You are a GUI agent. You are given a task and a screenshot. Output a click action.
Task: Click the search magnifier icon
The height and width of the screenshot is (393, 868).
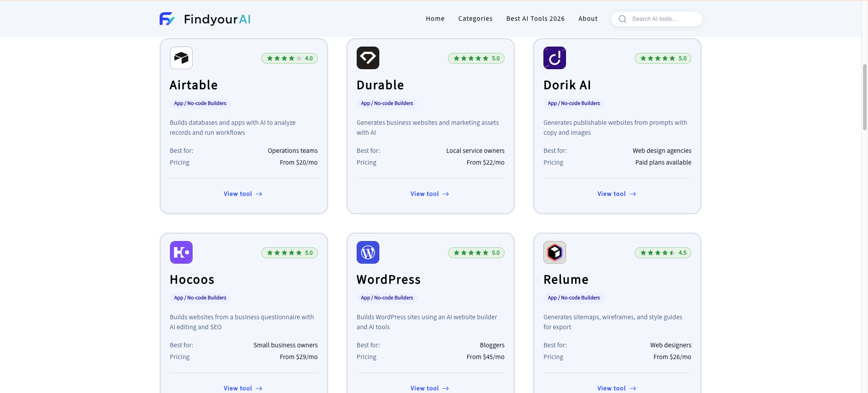pyautogui.click(x=623, y=19)
